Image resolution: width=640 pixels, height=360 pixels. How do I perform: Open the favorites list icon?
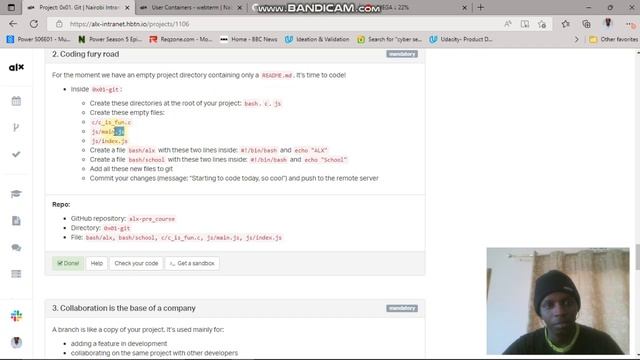point(566,24)
